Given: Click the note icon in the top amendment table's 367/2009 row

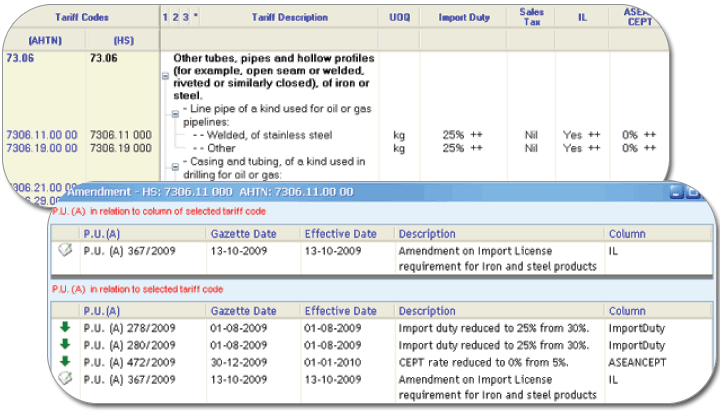Looking at the screenshot, I should 65,250.
